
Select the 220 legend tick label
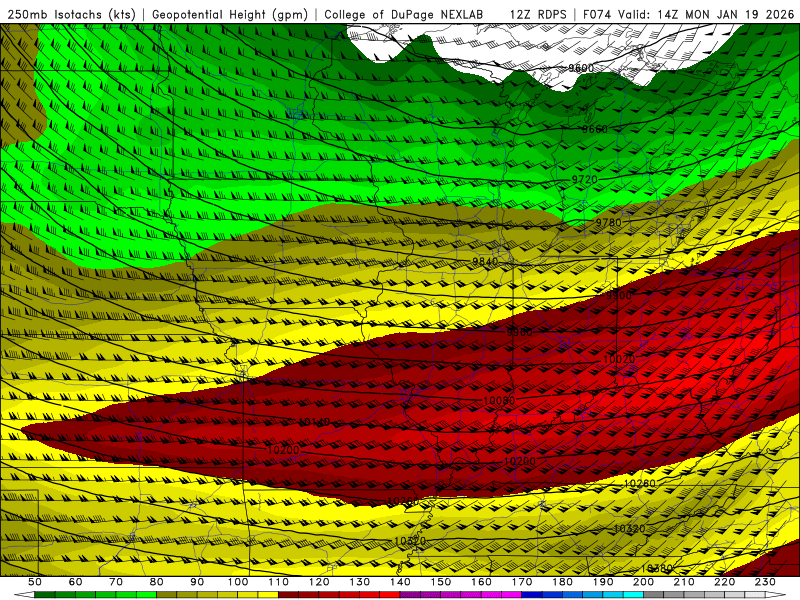point(724,582)
